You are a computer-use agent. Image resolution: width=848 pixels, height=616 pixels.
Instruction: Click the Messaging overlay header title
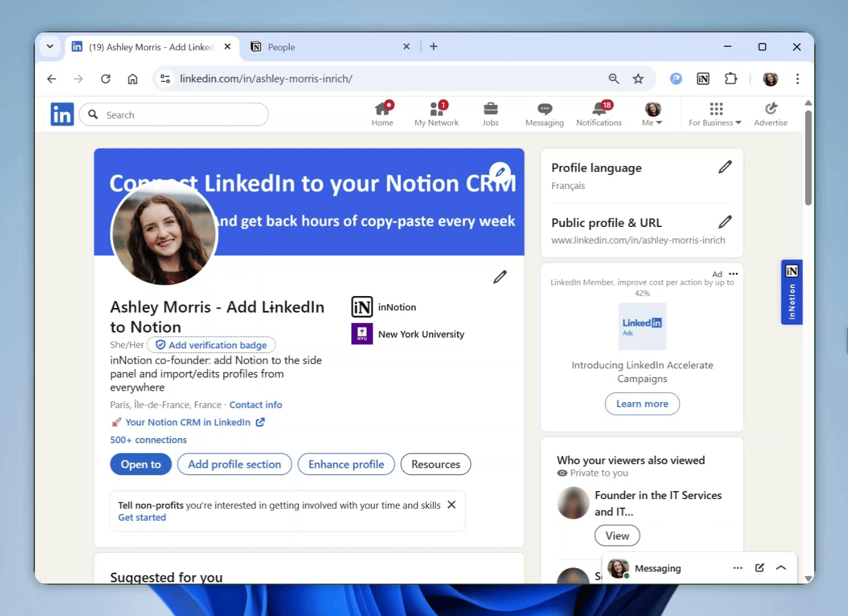(657, 568)
